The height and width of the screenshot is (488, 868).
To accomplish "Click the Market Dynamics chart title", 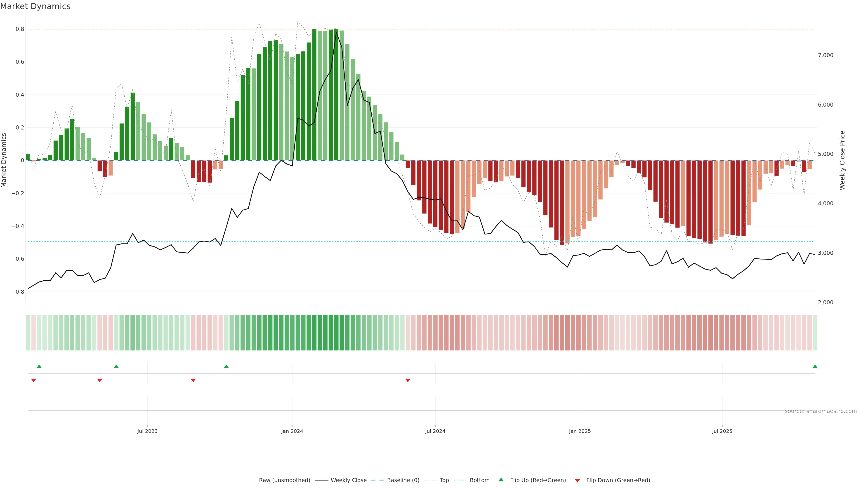I will (x=35, y=6).
